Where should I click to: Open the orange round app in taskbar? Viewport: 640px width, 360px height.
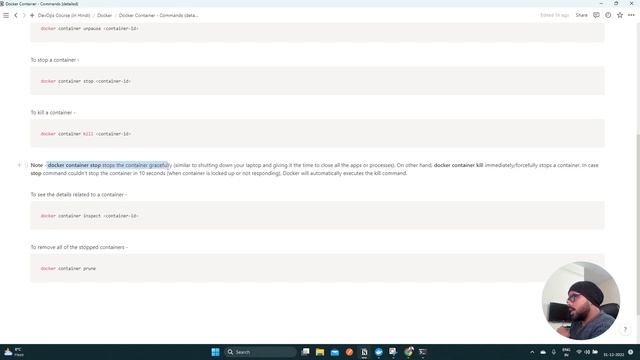point(349,352)
